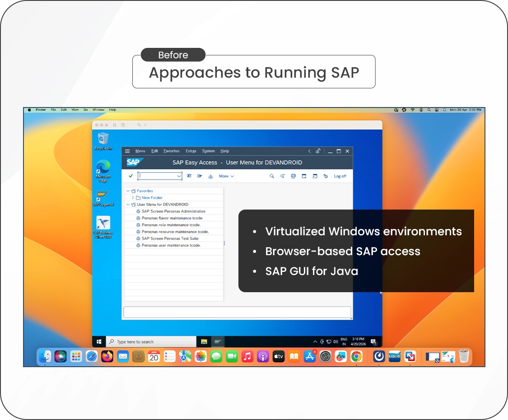The height and width of the screenshot is (420, 508).
Task: Open Windows notification center icon
Action: (x=373, y=342)
